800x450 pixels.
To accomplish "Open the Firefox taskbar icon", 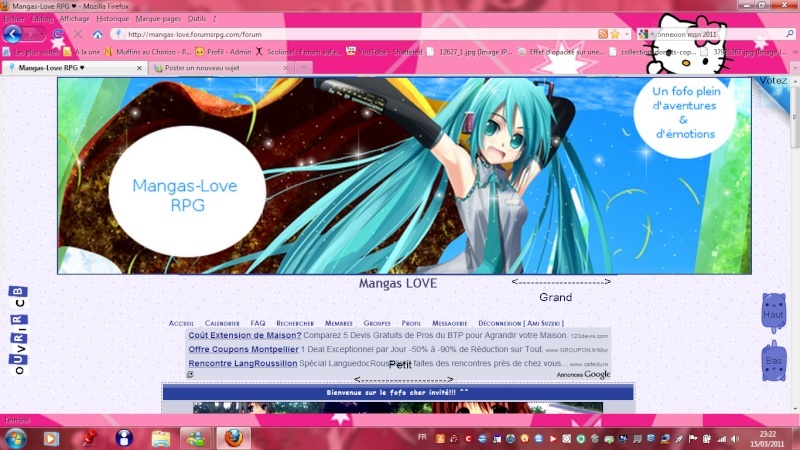I will click(x=234, y=438).
